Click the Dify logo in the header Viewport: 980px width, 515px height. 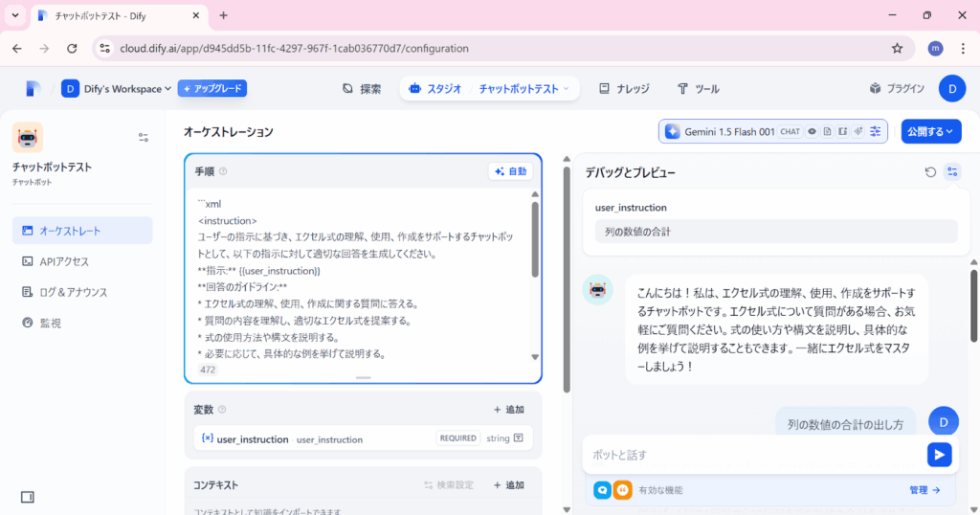[x=33, y=89]
